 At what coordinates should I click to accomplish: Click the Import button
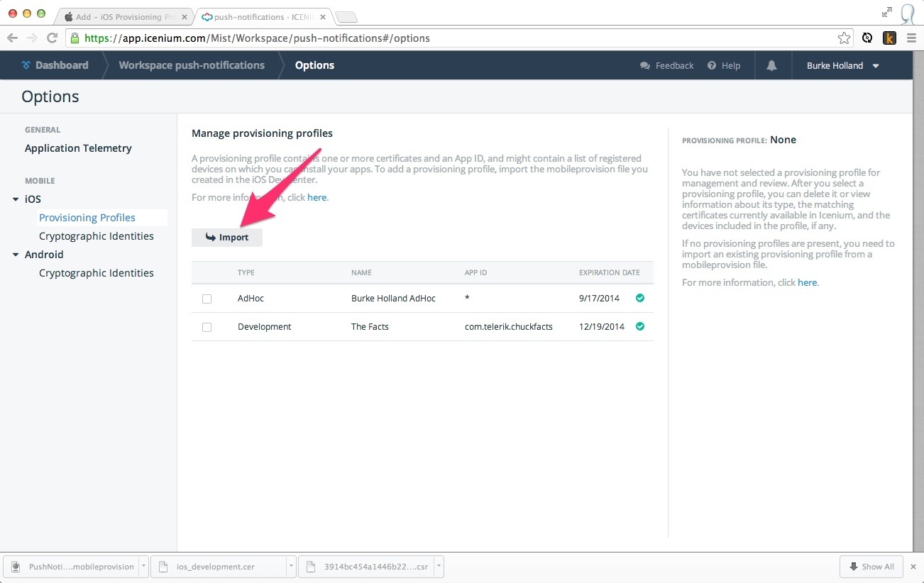227,238
